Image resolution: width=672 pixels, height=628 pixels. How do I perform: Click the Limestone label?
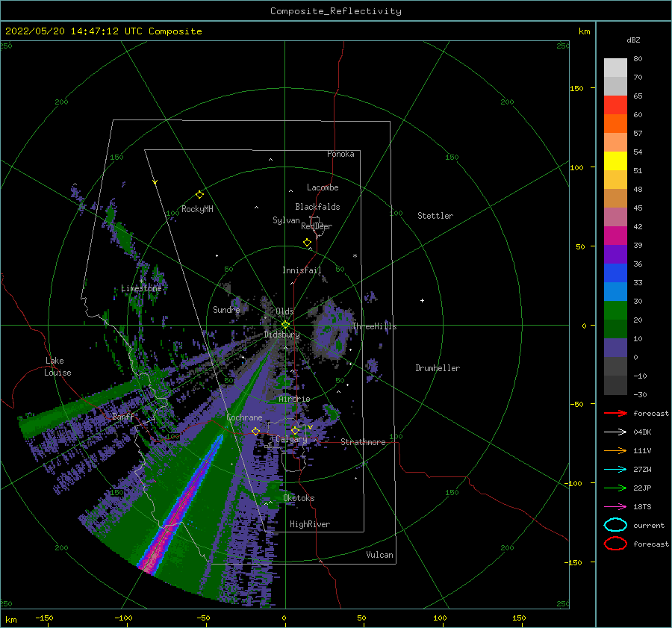(x=141, y=288)
